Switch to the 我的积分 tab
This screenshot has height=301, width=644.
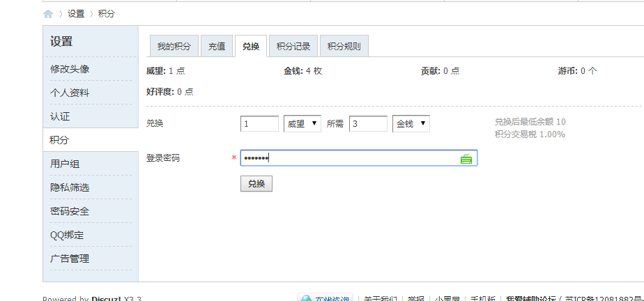pos(174,47)
